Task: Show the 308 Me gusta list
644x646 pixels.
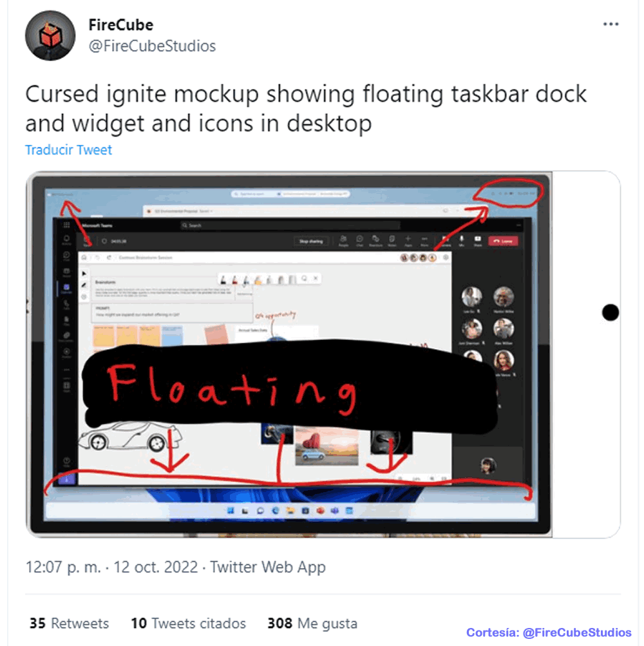Action: [x=312, y=623]
